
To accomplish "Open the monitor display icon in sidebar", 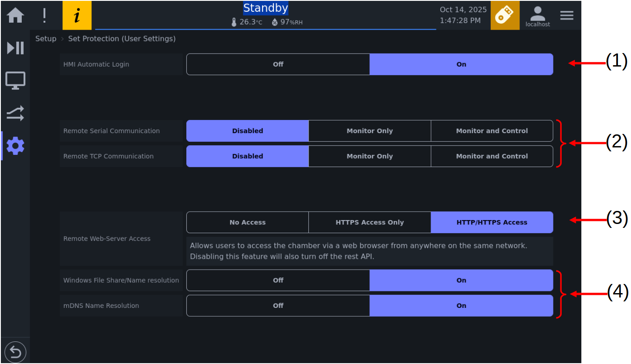I will (x=15, y=80).
